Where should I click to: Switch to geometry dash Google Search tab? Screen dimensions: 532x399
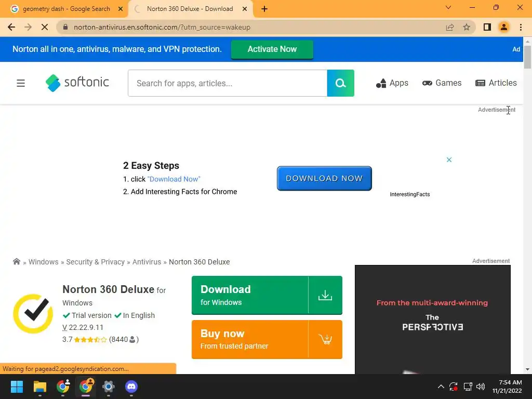point(66,9)
